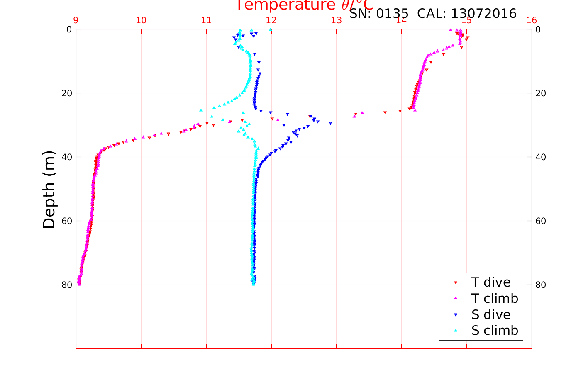Click the 'SN: 0135 CAL: 13072016' text
Screen dimensions: 588x392
tap(433, 14)
